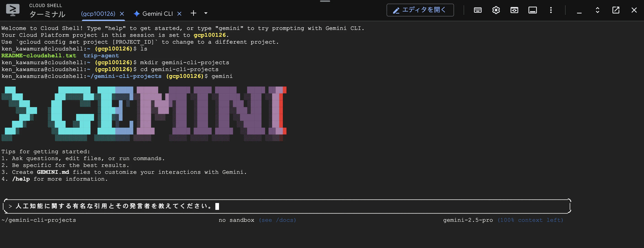Click the "Tips for getting started:" line
644x248 pixels.
[x=46, y=152]
